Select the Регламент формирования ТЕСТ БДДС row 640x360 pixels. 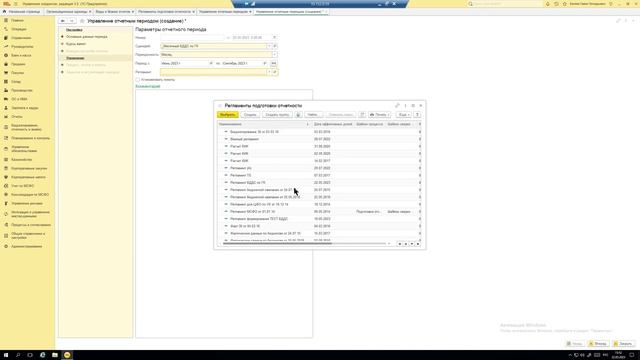point(318,219)
